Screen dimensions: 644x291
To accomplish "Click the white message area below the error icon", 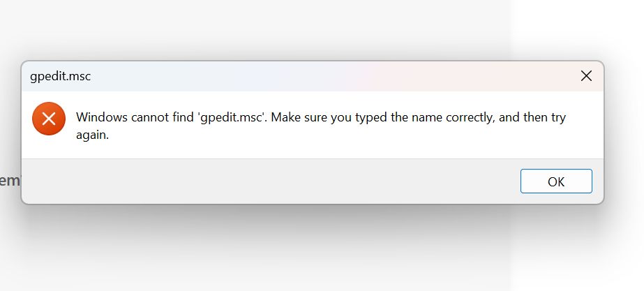I will [49, 147].
